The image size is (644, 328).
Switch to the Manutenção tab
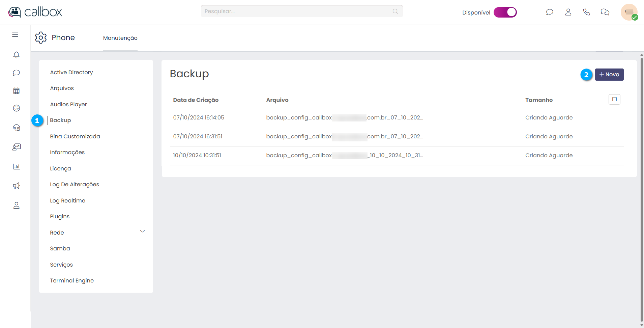click(x=120, y=38)
